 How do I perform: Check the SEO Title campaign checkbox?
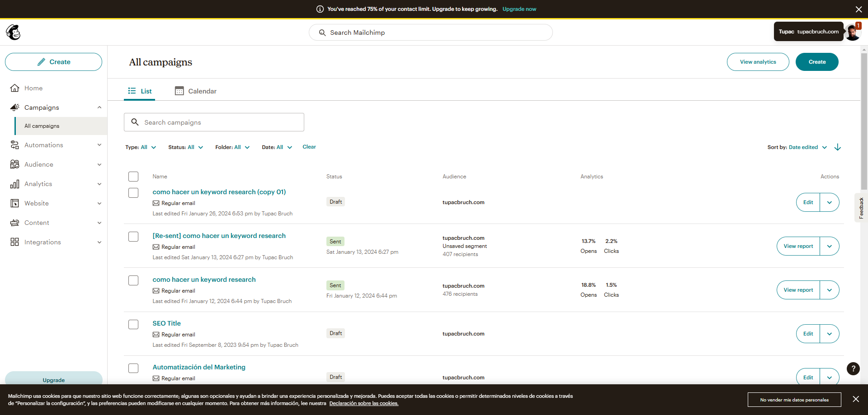point(133,324)
